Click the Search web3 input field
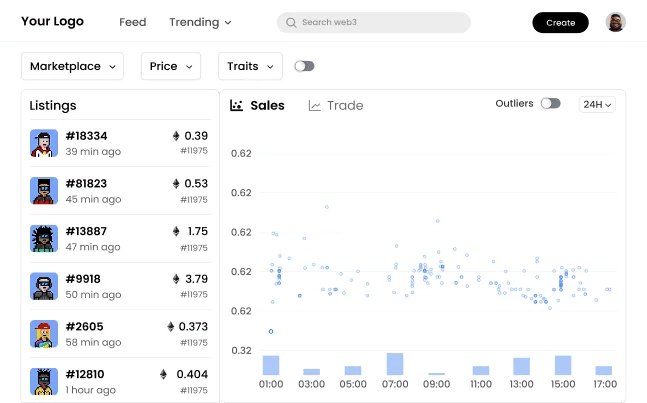The width and height of the screenshot is (647, 403). pyautogui.click(x=380, y=22)
